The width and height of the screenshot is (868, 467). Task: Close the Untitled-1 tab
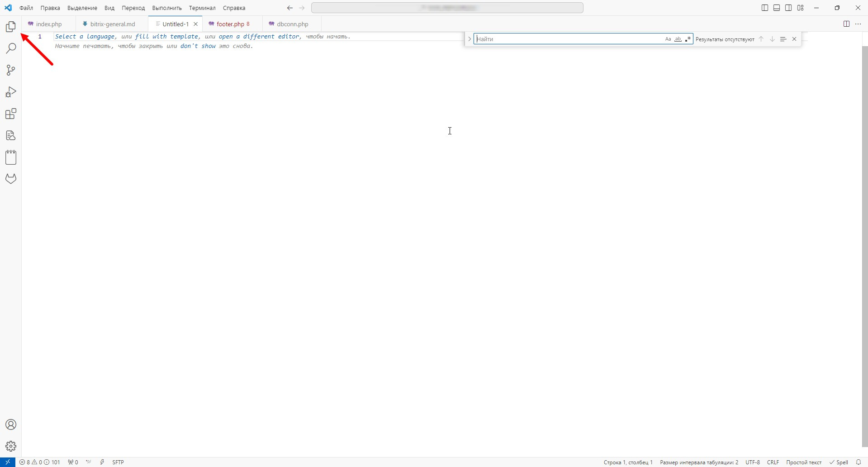click(x=196, y=24)
